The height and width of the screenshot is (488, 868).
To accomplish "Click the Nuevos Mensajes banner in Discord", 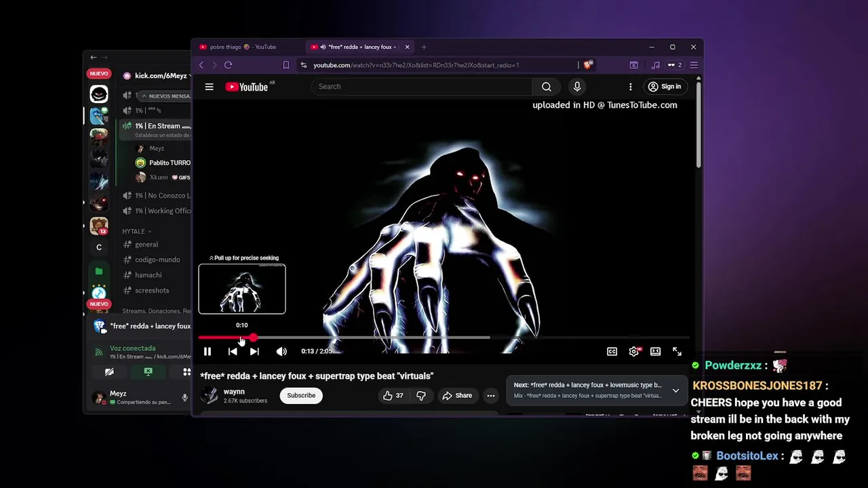I will [165, 96].
